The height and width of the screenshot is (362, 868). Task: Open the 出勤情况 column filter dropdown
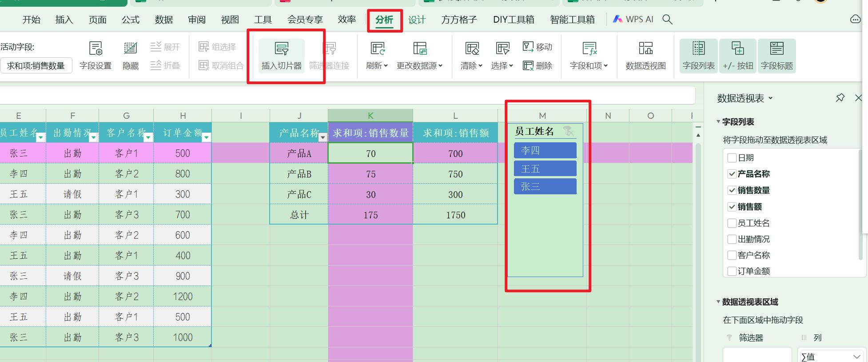[x=93, y=137]
